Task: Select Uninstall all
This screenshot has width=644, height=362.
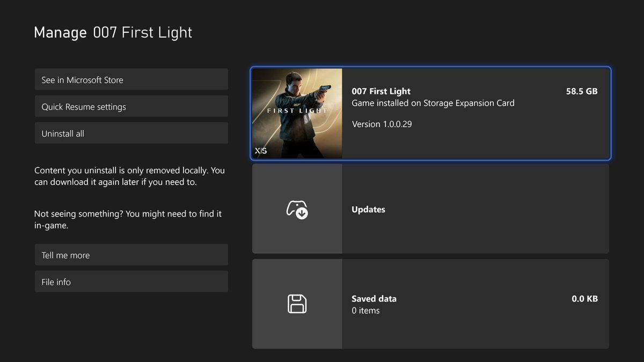Action: coord(131,133)
